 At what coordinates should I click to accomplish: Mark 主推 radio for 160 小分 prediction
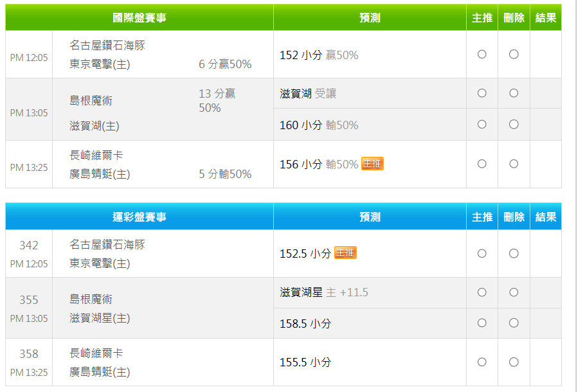point(482,124)
